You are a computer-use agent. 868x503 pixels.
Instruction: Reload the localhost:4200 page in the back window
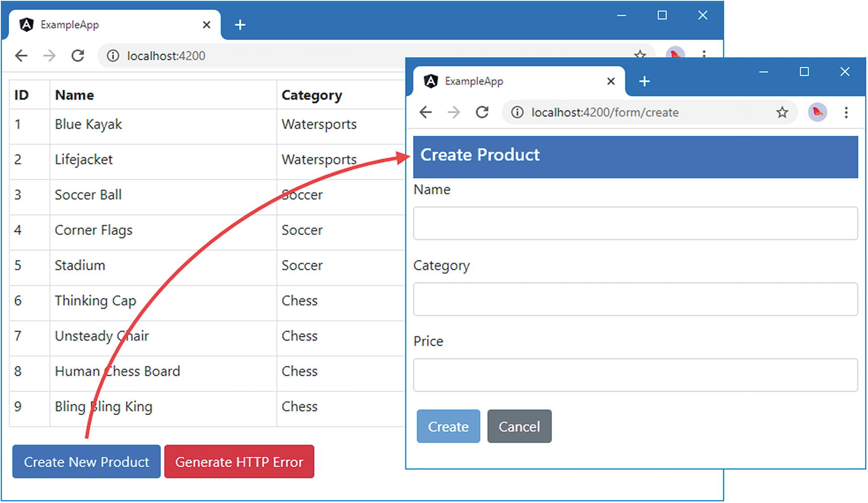(77, 56)
